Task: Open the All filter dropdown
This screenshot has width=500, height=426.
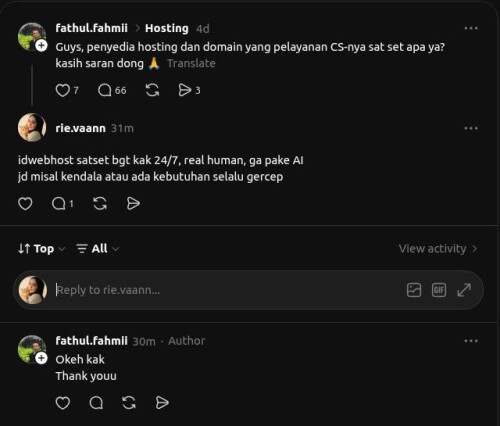Action: [97, 249]
